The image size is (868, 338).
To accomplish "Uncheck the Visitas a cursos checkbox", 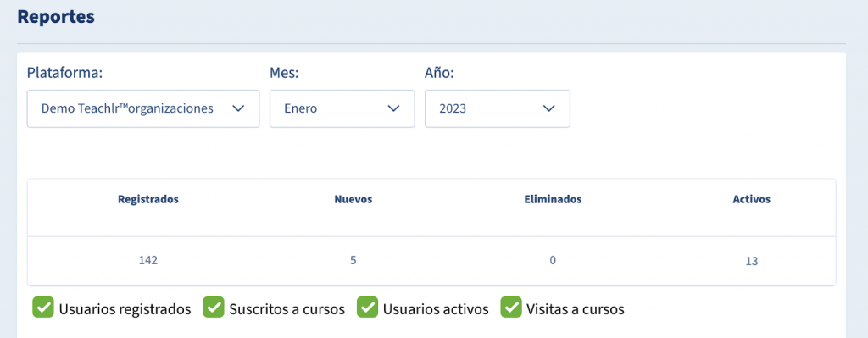I will 511,308.
